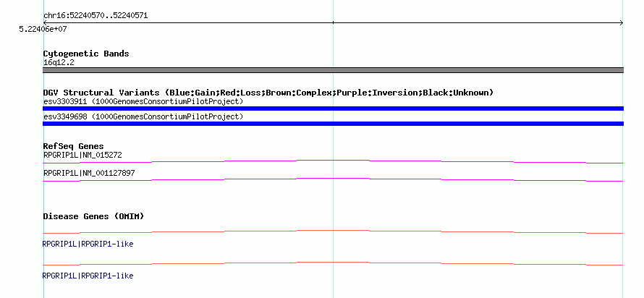Click the chr16:52240570..52240571 coordinate label
This screenshot has height=298, width=644.
coord(96,16)
